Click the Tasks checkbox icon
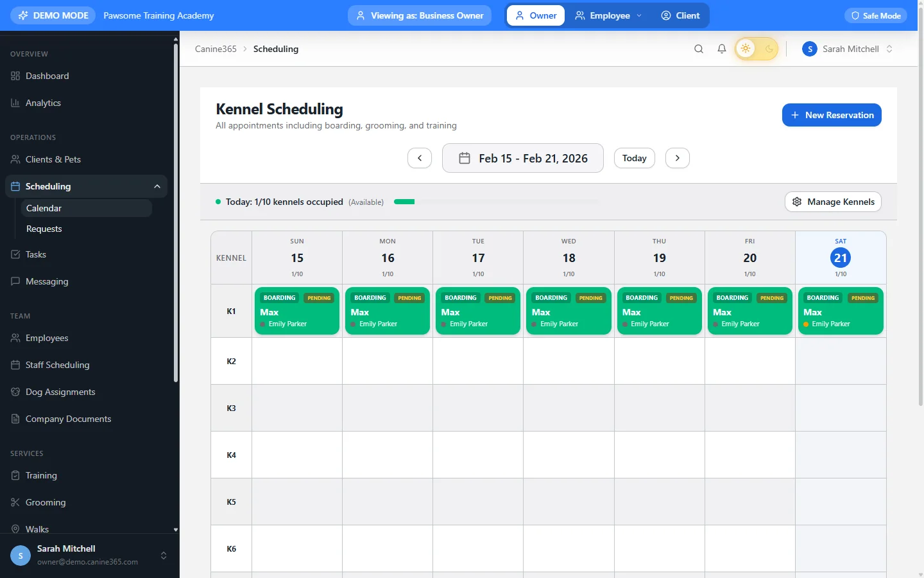Image resolution: width=924 pixels, height=578 pixels. tap(15, 254)
